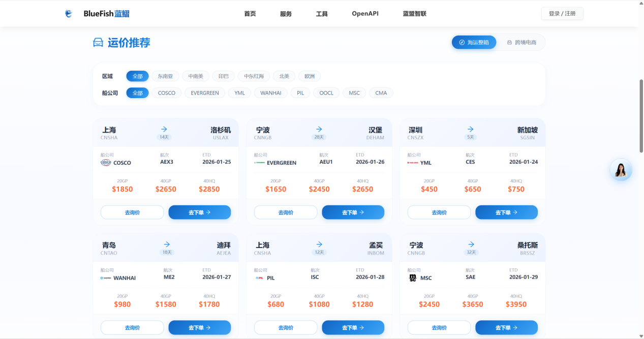
Task: Select the 北美 region filter
Action: pyautogui.click(x=284, y=76)
